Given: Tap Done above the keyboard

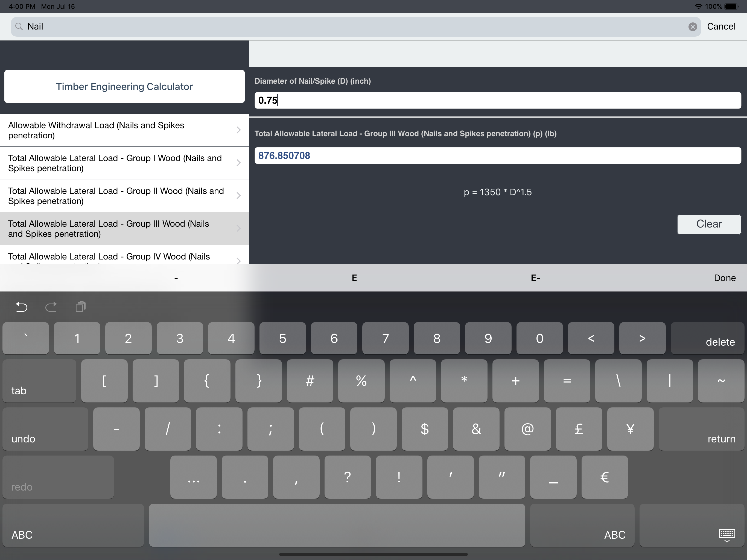Looking at the screenshot, I should click(724, 278).
